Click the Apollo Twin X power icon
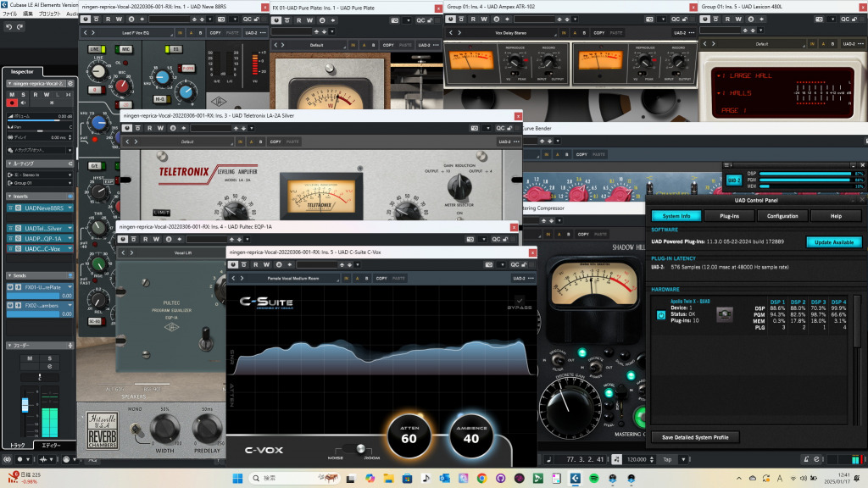 point(661,314)
